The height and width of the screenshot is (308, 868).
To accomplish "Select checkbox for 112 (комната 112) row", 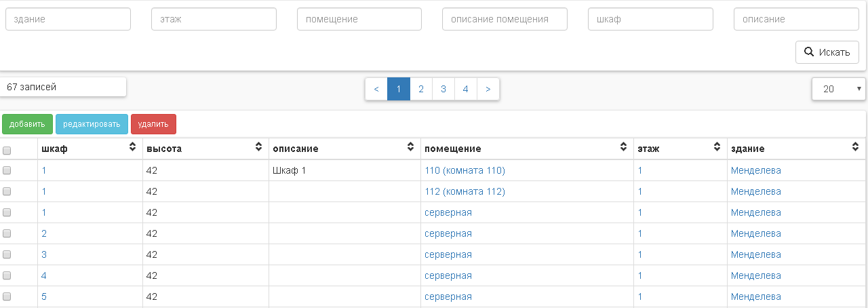I will pyautogui.click(x=7, y=192).
